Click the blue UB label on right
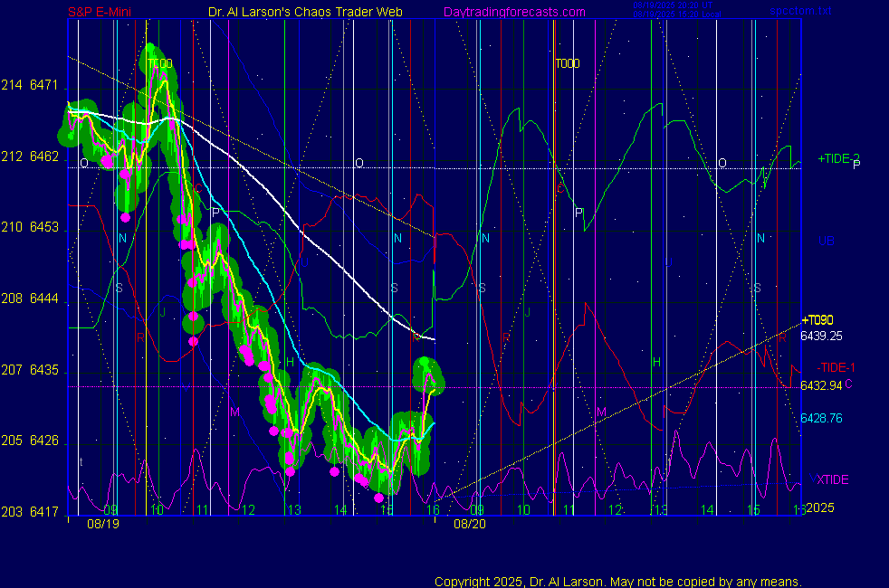 click(x=826, y=242)
